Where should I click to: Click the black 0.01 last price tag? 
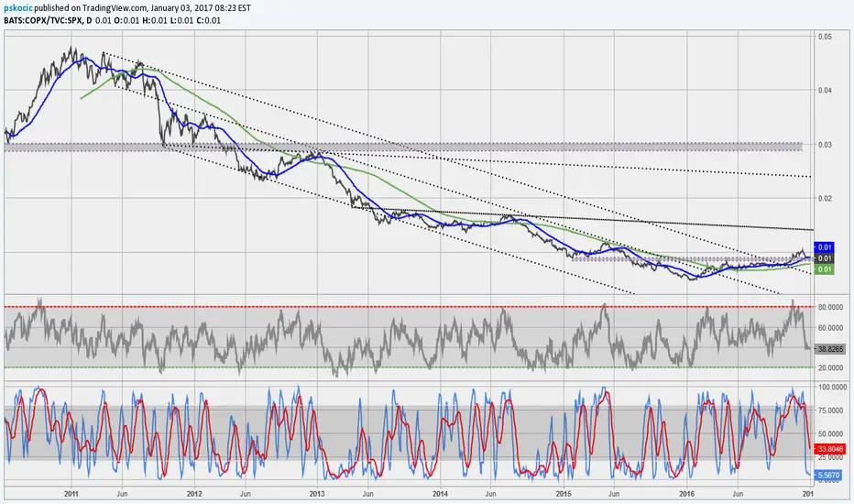(825, 258)
